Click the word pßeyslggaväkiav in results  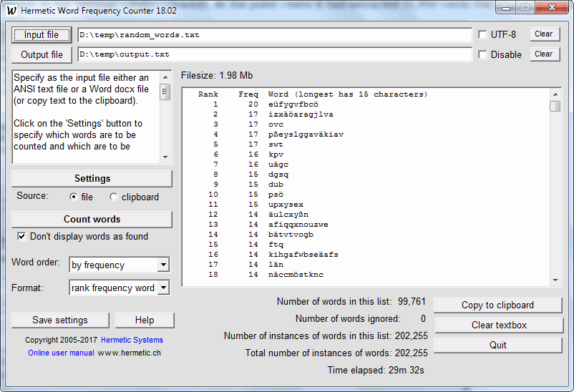pyautogui.click(x=306, y=134)
